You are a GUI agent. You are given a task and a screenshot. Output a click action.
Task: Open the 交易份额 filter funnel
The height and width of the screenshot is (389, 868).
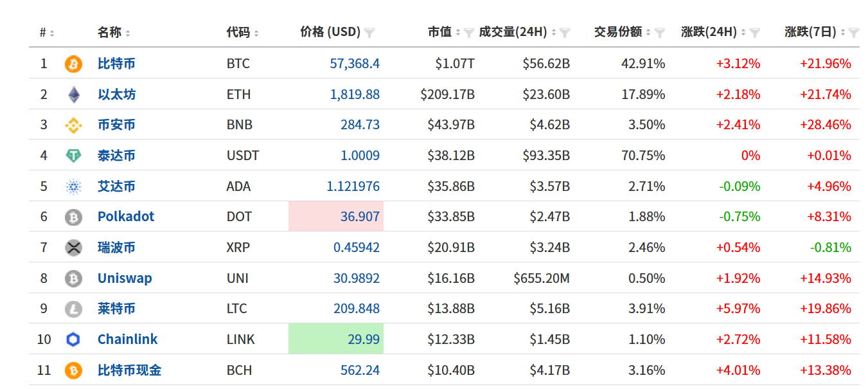tap(659, 32)
